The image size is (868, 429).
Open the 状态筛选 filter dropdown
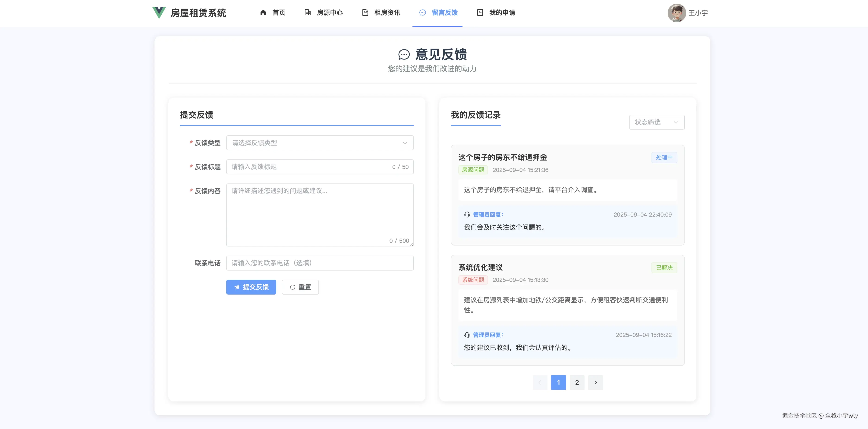[656, 122]
